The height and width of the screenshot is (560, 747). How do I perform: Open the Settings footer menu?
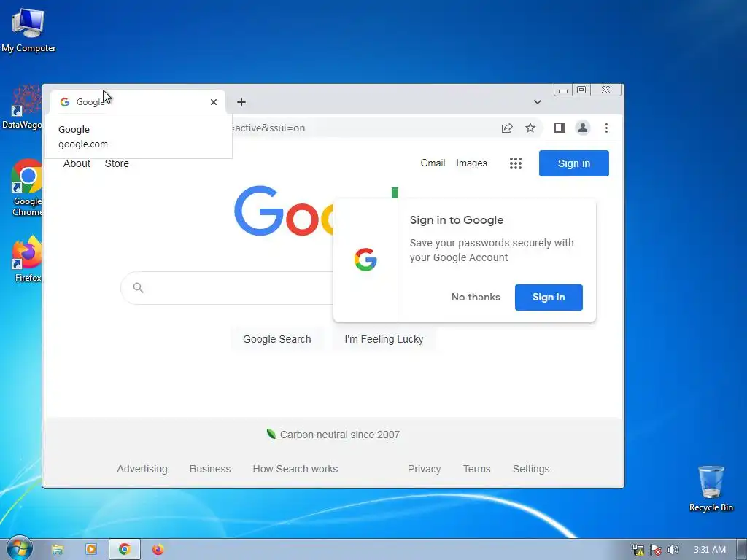[x=531, y=469]
